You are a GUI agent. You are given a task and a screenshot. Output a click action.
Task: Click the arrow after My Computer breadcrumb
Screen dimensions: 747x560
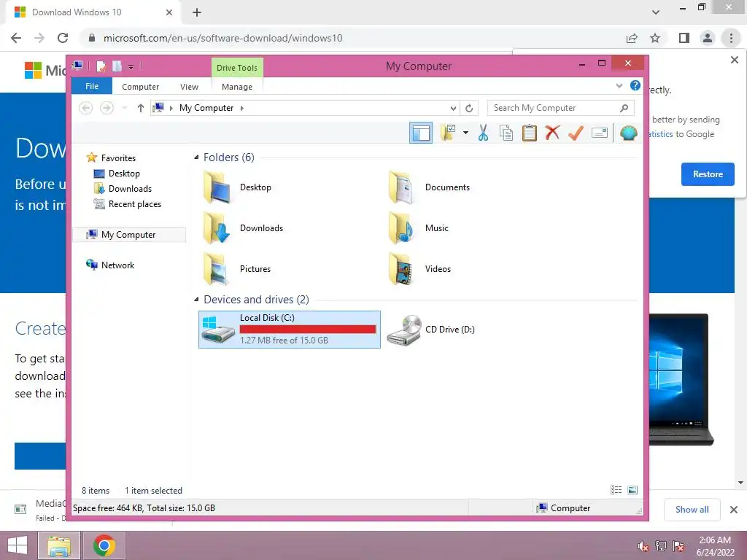coord(242,108)
